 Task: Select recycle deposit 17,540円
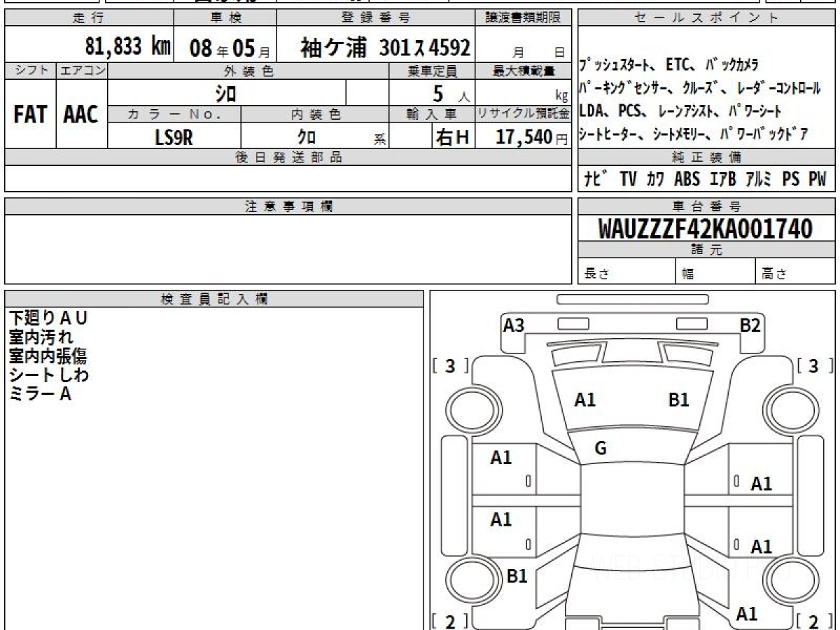[x=532, y=137]
